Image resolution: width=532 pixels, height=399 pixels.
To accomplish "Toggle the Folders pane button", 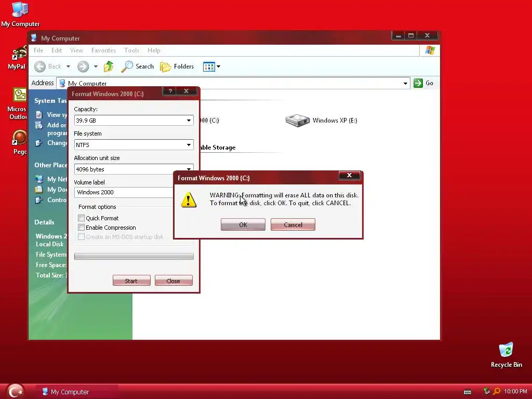I will coord(177,66).
